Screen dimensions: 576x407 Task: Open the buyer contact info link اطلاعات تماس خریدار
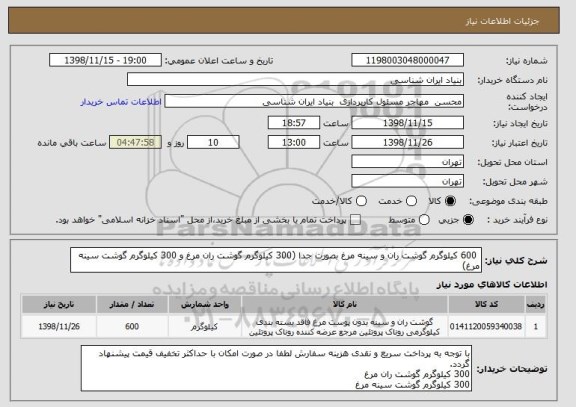[121, 102]
